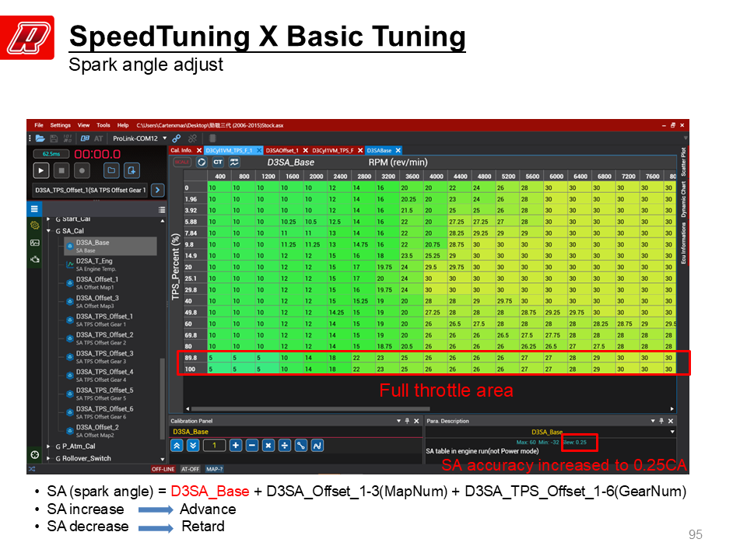Click the ECU chip toolbar icon
The width and height of the screenshot is (747, 560).
[x=212, y=138]
